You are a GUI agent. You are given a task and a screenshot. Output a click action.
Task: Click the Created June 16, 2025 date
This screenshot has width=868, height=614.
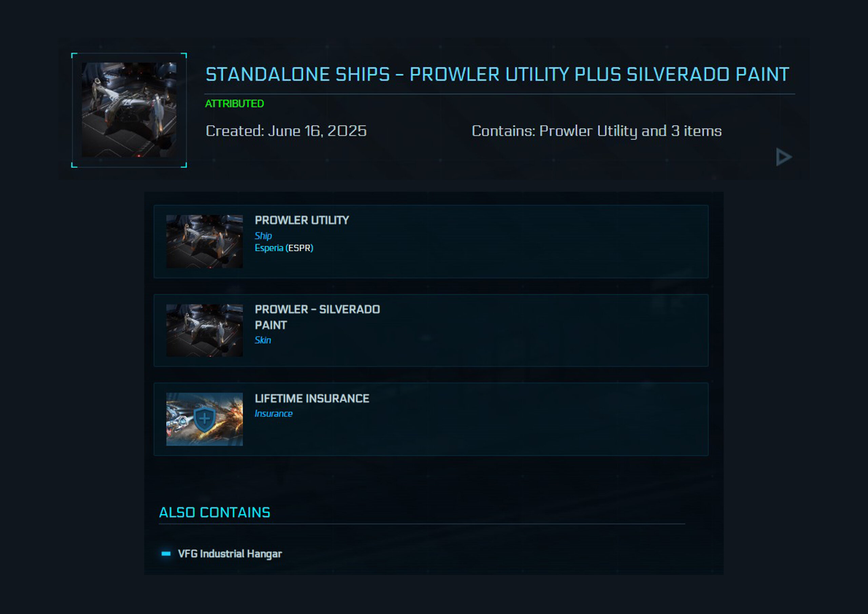tap(286, 131)
